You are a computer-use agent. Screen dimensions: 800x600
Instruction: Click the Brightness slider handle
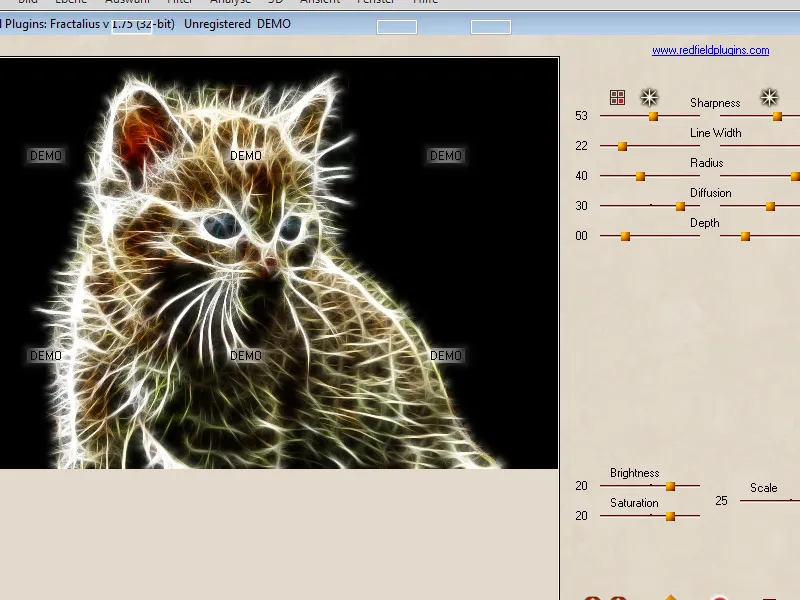tap(668, 485)
